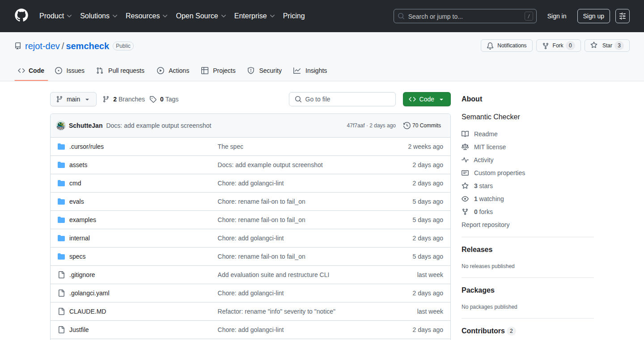Open "Add evaluation suite and restructure CLI" commit
644x340 pixels.
coord(273,275)
